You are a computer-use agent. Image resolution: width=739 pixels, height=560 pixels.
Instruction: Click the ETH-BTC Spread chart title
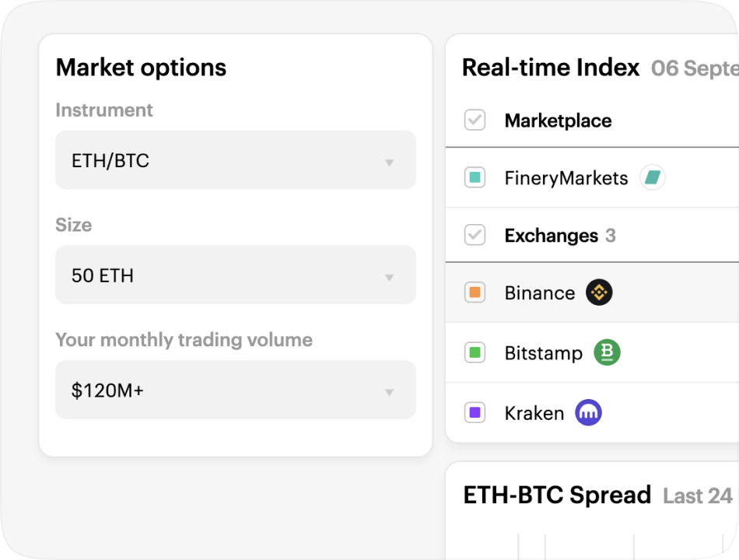tap(557, 495)
